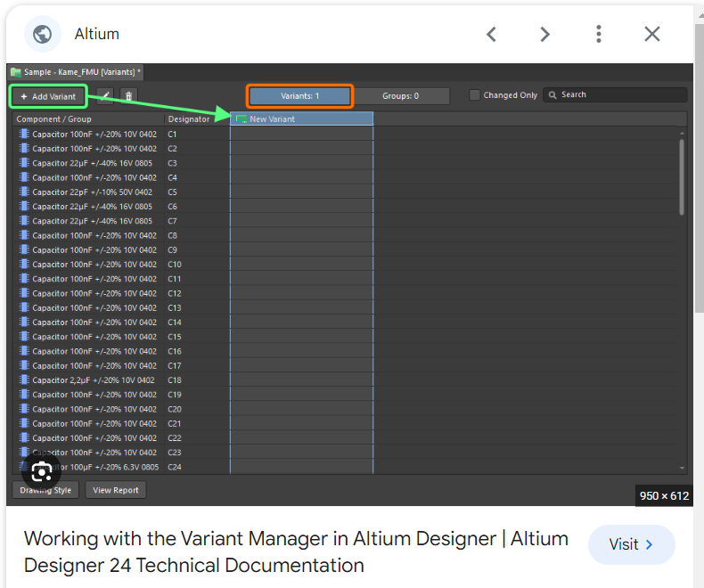The height and width of the screenshot is (588, 704).
Task: Close the image preview panel
Action: 652,34
